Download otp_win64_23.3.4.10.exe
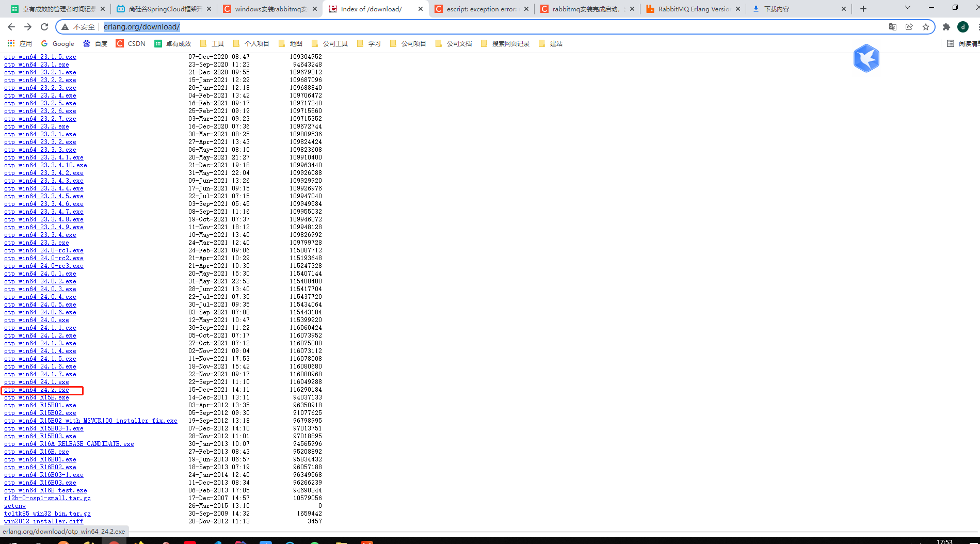Image resolution: width=980 pixels, height=544 pixels. [x=45, y=166]
